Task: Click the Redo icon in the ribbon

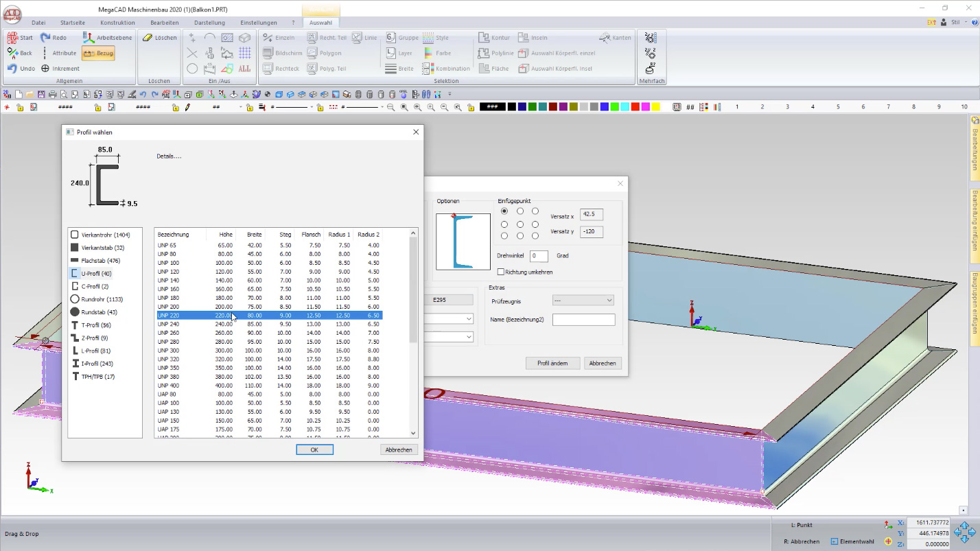Action: (45, 38)
